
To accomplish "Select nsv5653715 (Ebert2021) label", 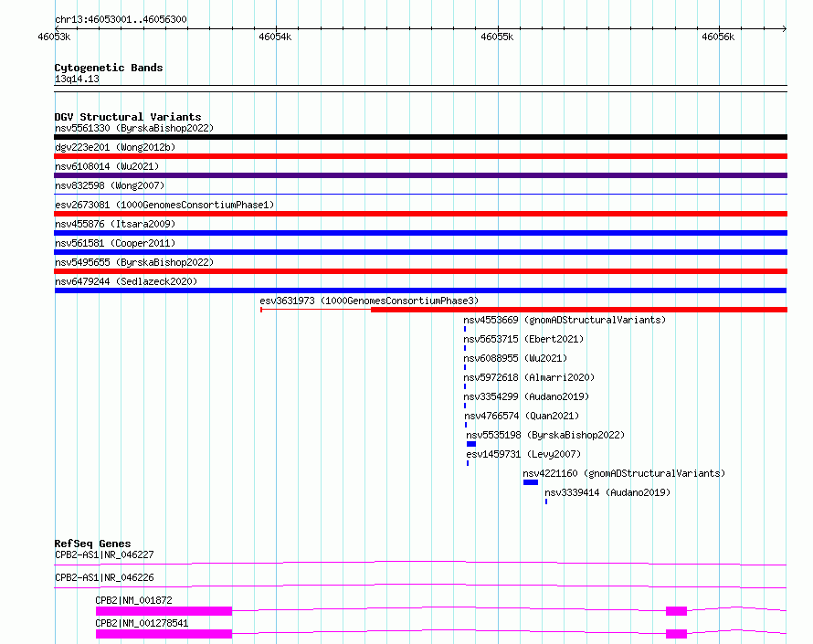I will click(523, 339).
